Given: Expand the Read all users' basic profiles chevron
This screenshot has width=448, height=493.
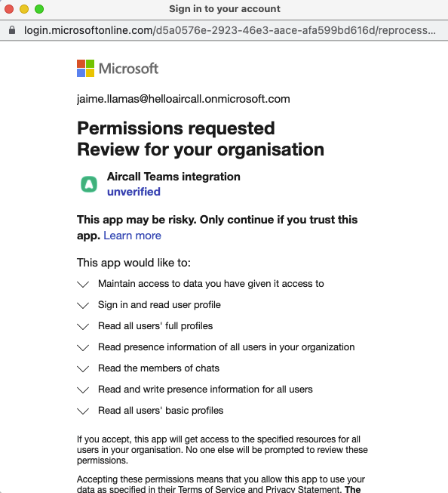Looking at the screenshot, I should point(83,411).
